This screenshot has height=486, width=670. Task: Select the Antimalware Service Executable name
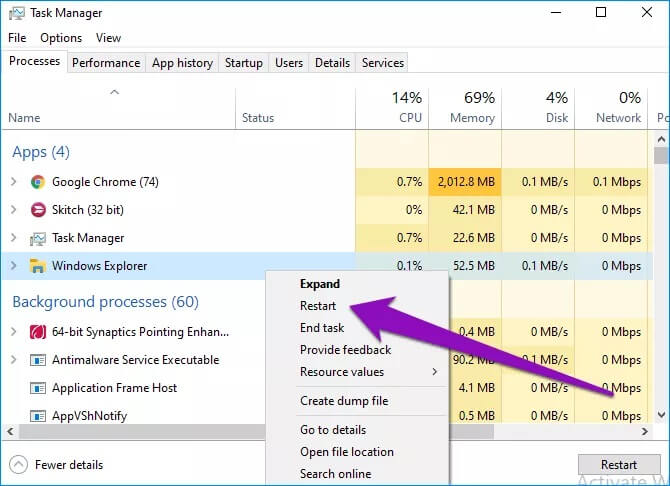pos(135,360)
